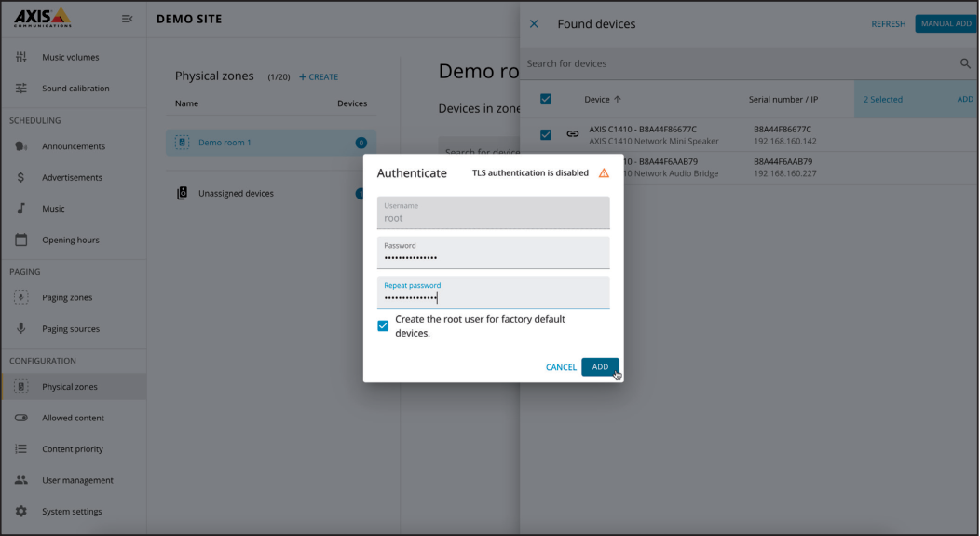
Task: Toggle the select-all devices checkbox
Action: click(546, 100)
